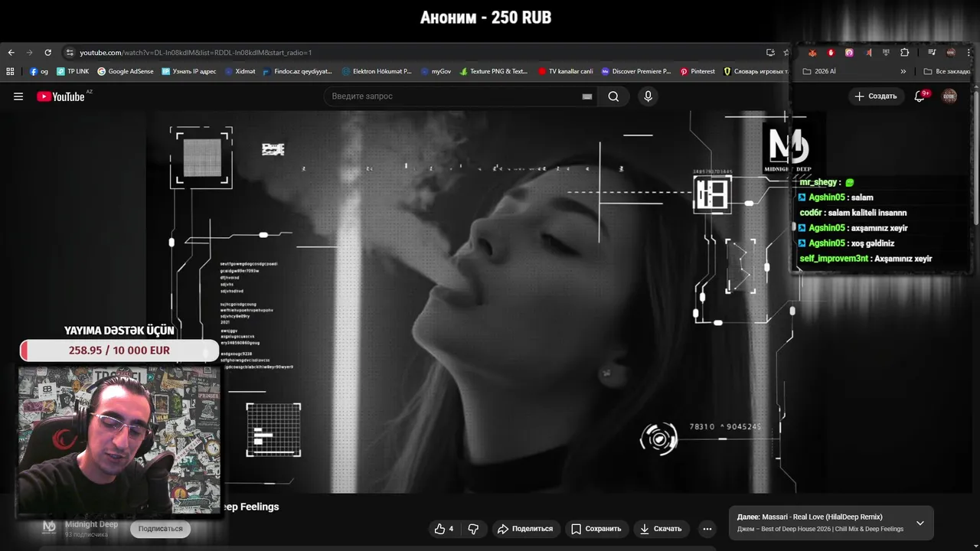The width and height of the screenshot is (980, 551).
Task: Click the Подписаться subscribe button
Action: [161, 529]
